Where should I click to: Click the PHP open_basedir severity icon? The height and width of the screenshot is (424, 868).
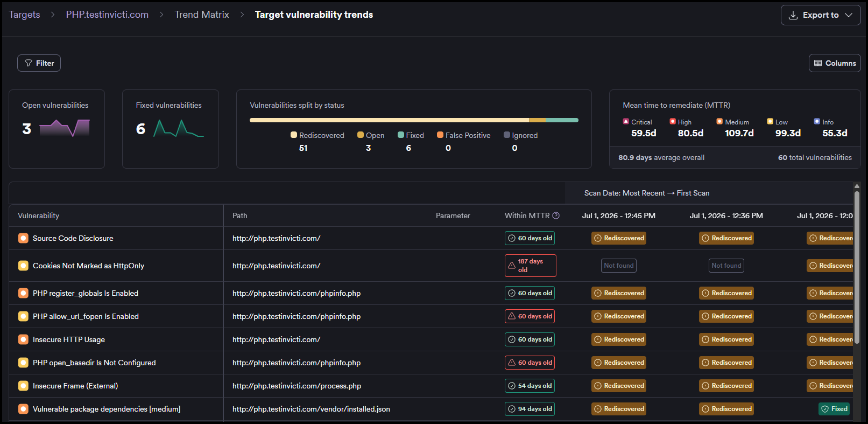(x=23, y=363)
